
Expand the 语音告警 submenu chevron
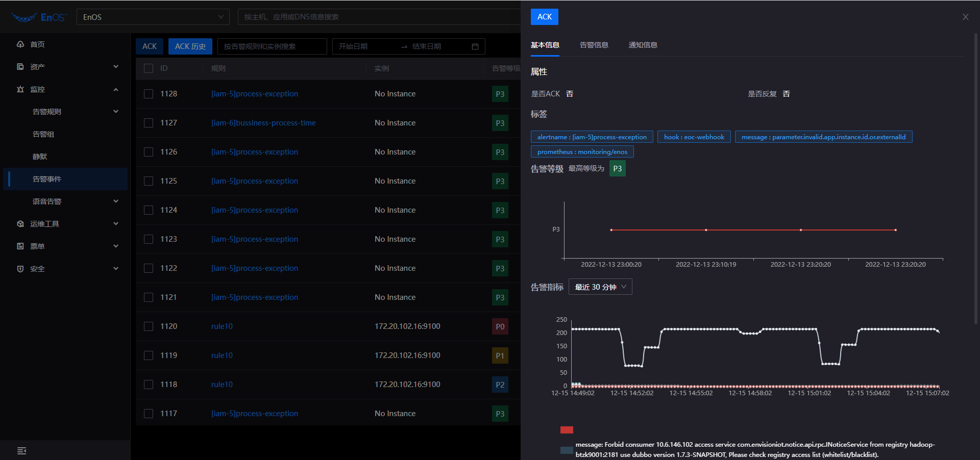coord(116,201)
